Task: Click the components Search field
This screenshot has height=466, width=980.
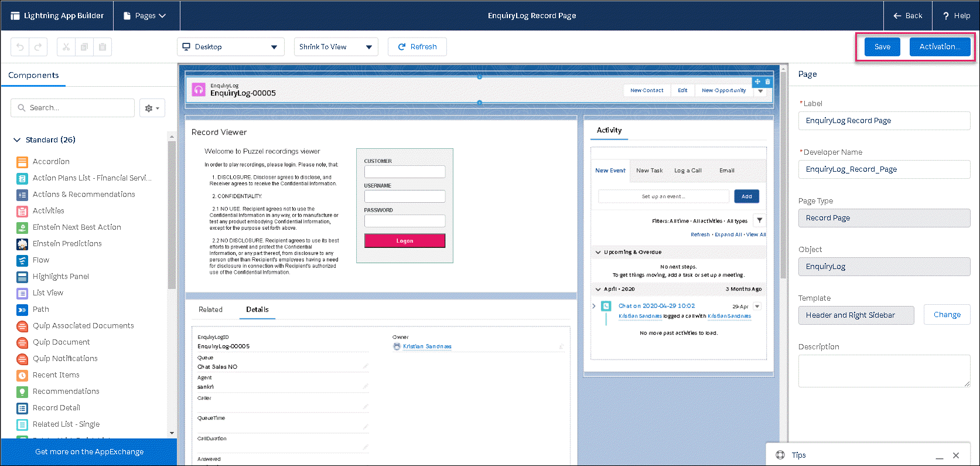Action: 73,108
